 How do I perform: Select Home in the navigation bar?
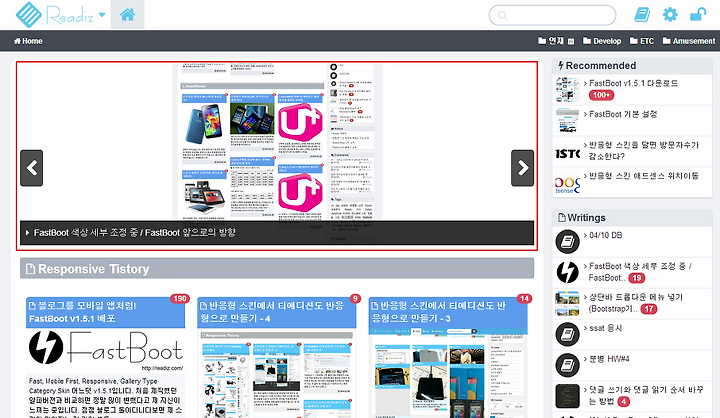(28, 41)
